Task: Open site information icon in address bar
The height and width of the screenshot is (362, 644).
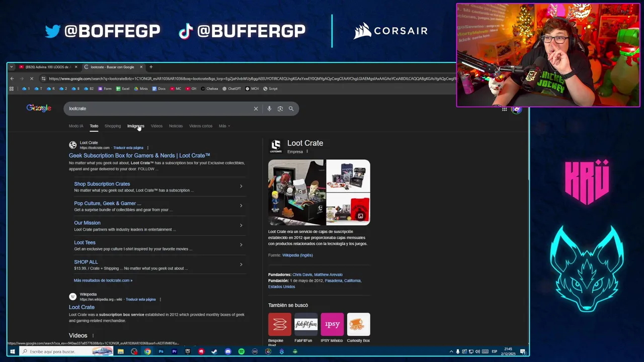Action: tap(44, 78)
